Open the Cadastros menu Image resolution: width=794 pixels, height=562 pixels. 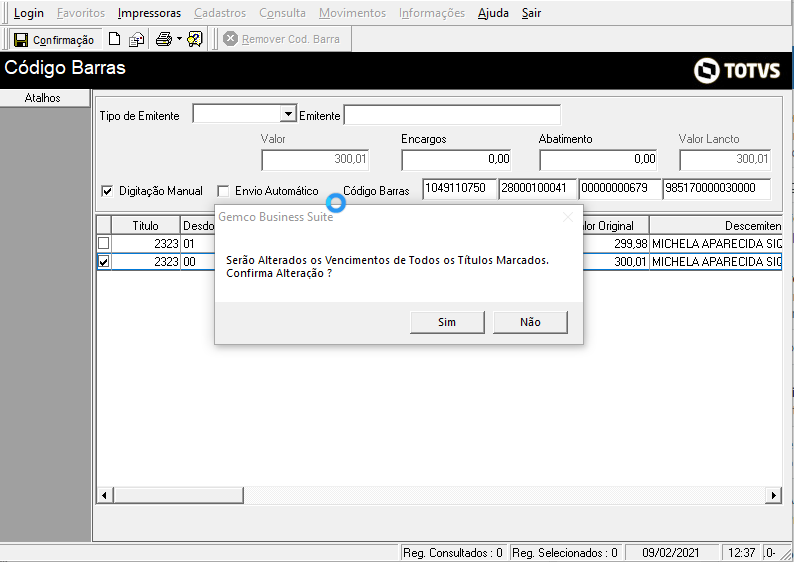tap(220, 13)
